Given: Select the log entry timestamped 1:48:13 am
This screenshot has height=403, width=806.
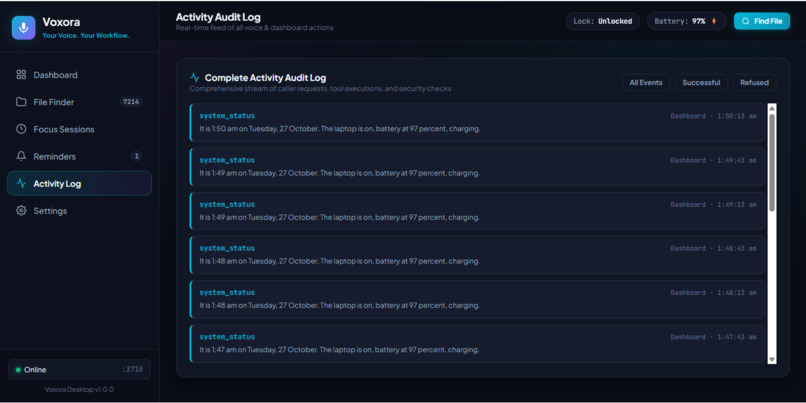Looking at the screenshot, I should point(478,299).
